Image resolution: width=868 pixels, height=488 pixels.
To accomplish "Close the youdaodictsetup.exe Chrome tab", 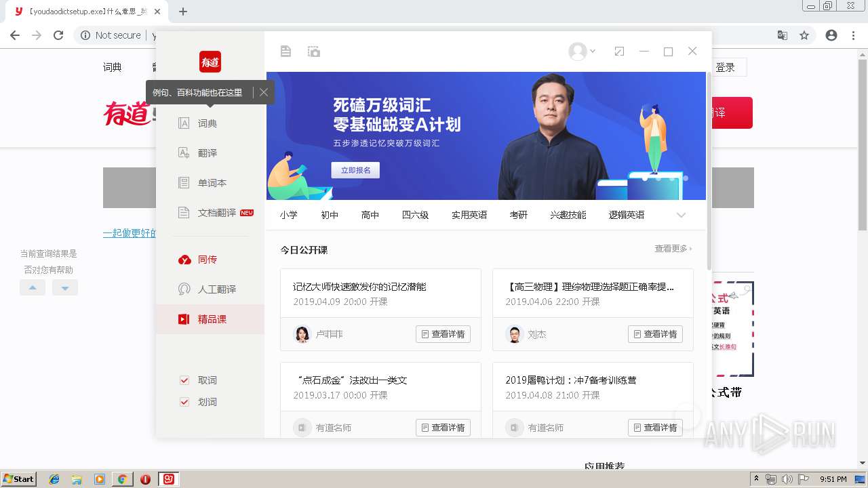I will click(x=158, y=12).
